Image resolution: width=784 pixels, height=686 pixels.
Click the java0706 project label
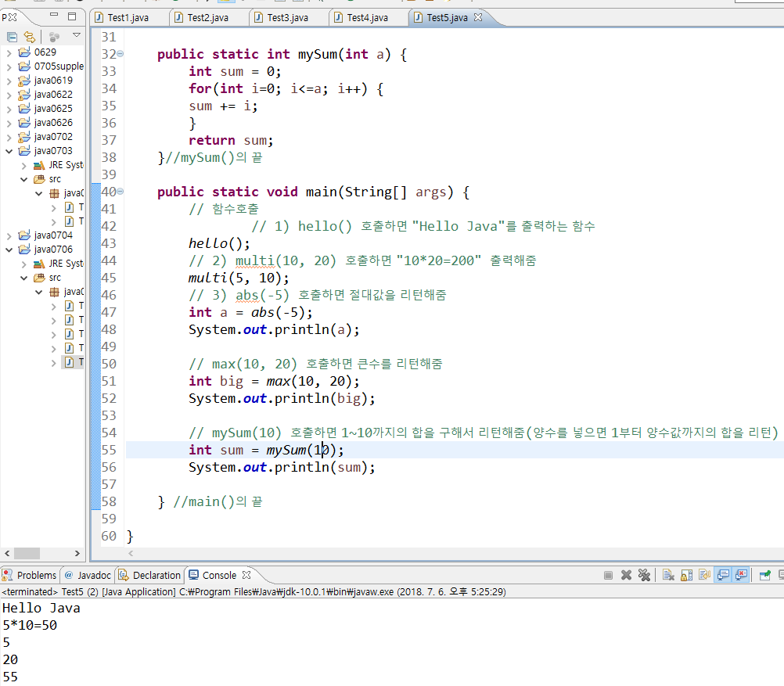[x=53, y=249]
